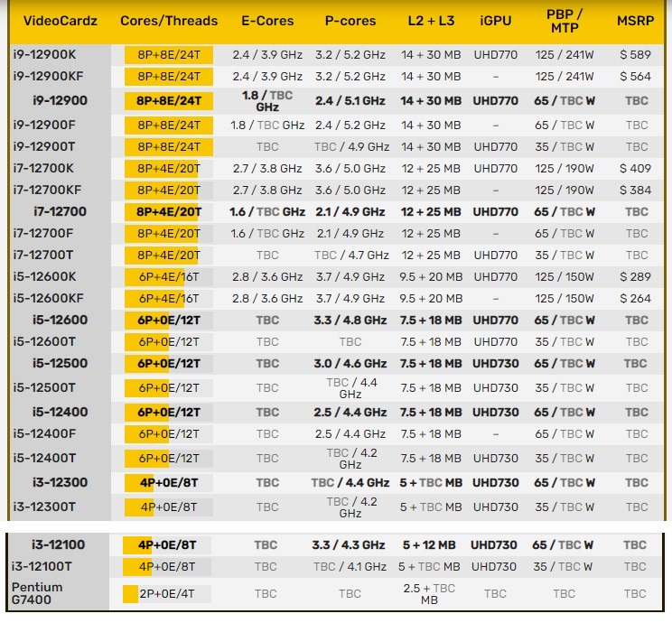
Task: Click the E-Cores column header
Action: point(267,21)
